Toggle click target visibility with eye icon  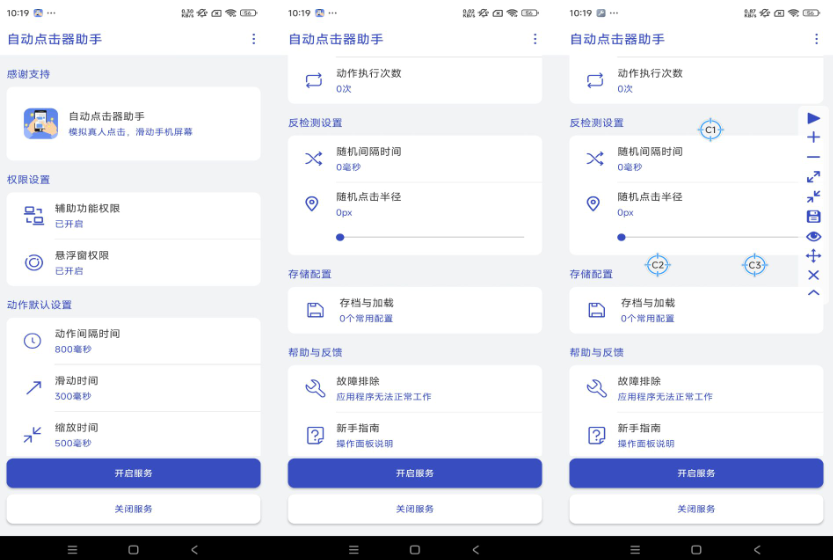point(813,236)
